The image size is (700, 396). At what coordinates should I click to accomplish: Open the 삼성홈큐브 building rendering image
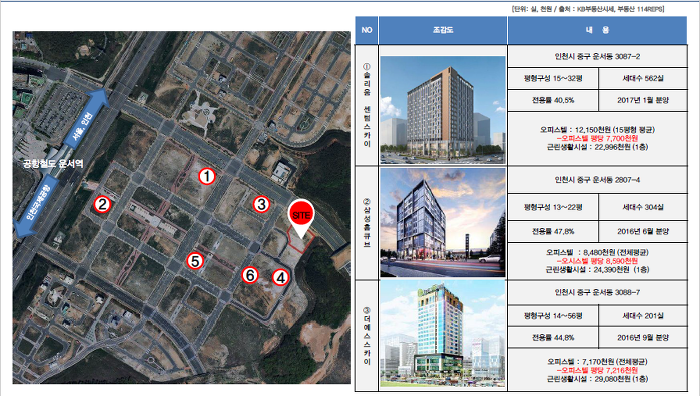443,223
